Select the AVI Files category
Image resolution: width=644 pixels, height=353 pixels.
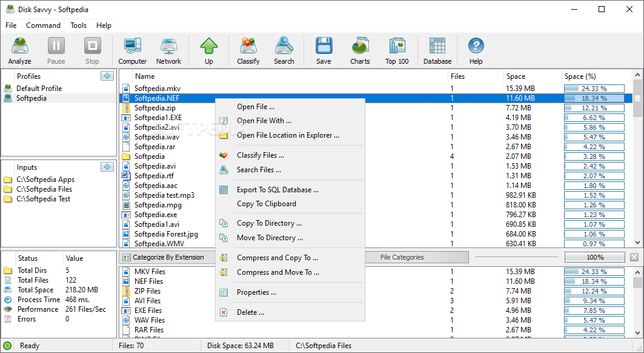click(x=376, y=301)
